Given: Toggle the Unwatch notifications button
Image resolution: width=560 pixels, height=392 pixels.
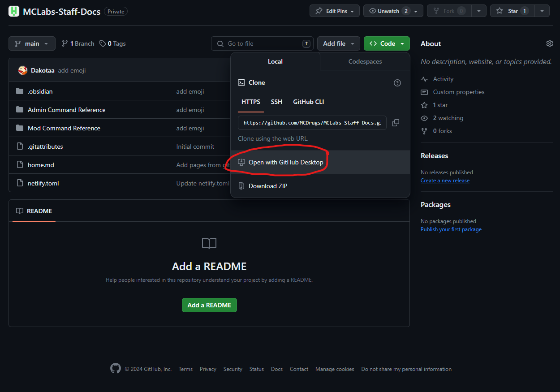Looking at the screenshot, I should [393, 11].
